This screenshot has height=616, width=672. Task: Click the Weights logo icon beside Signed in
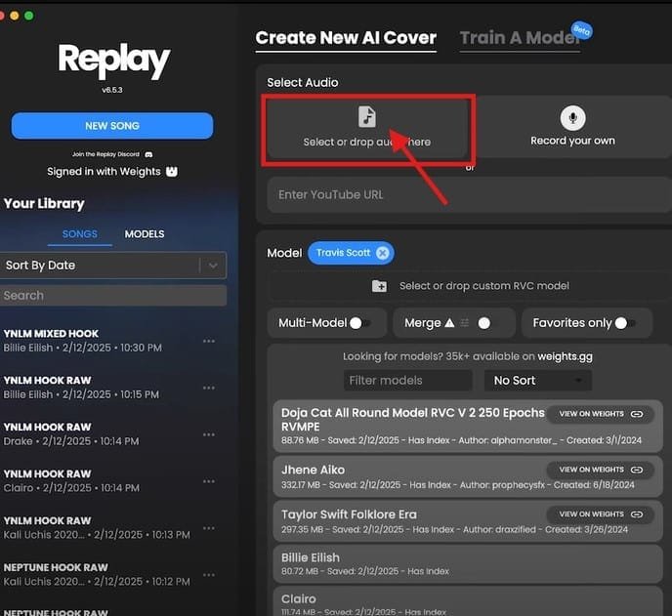172,172
